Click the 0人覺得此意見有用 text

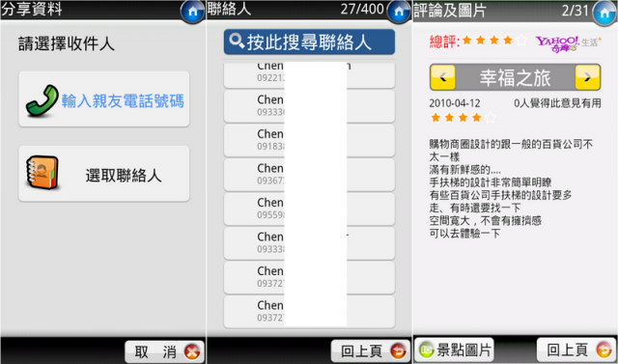pos(557,103)
